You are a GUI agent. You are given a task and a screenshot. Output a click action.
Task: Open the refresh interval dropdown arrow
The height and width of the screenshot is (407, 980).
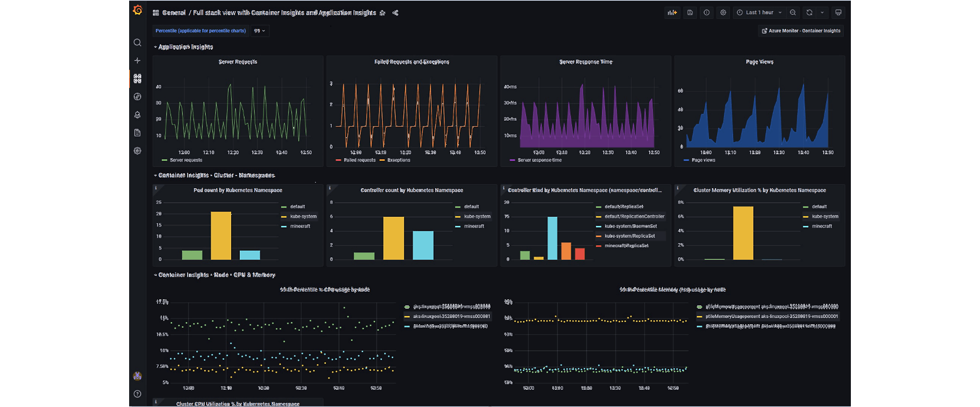(x=822, y=13)
